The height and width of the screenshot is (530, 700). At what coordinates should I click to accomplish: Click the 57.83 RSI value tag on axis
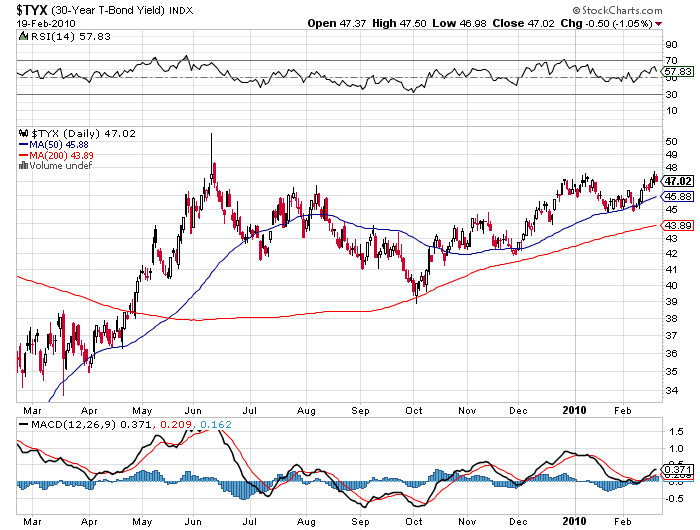coord(678,71)
